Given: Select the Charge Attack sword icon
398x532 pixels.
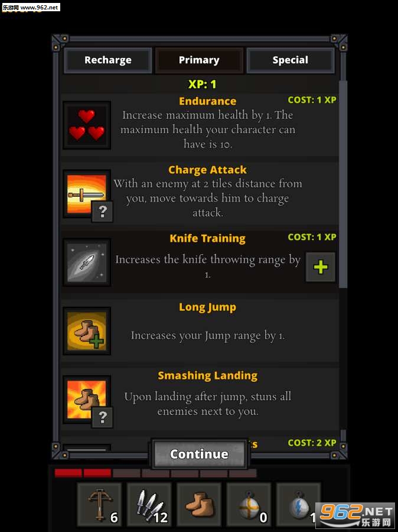Looking at the screenshot, I should click(87, 194).
